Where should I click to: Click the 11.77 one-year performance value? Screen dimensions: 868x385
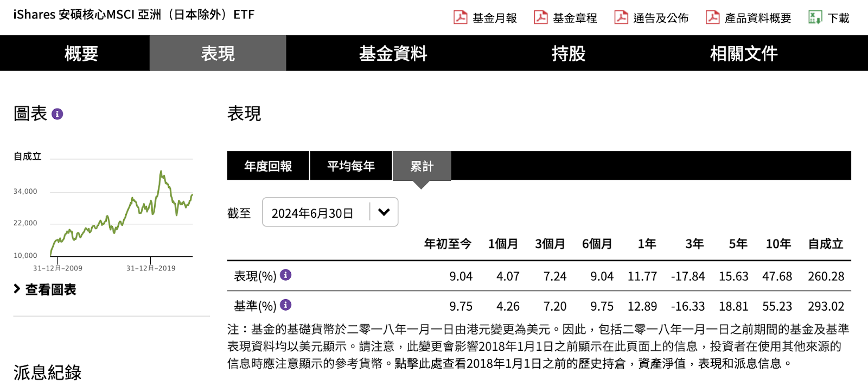click(642, 276)
